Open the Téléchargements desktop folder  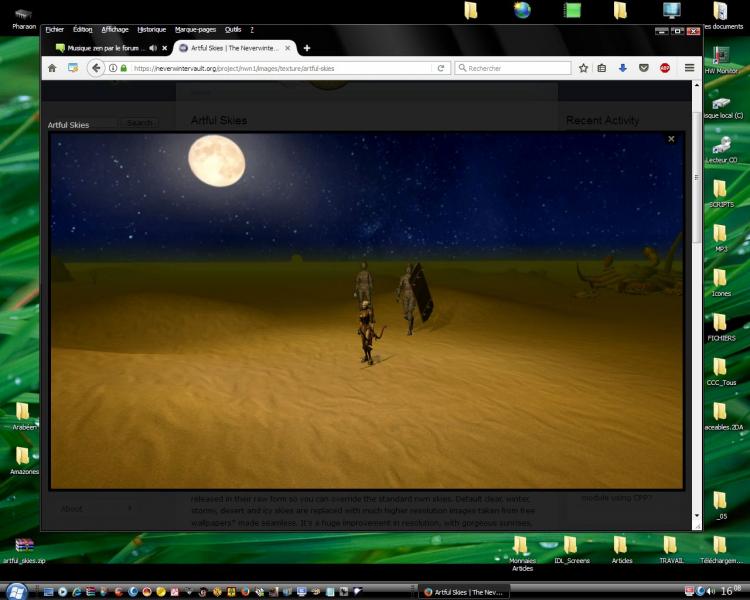coord(721,550)
